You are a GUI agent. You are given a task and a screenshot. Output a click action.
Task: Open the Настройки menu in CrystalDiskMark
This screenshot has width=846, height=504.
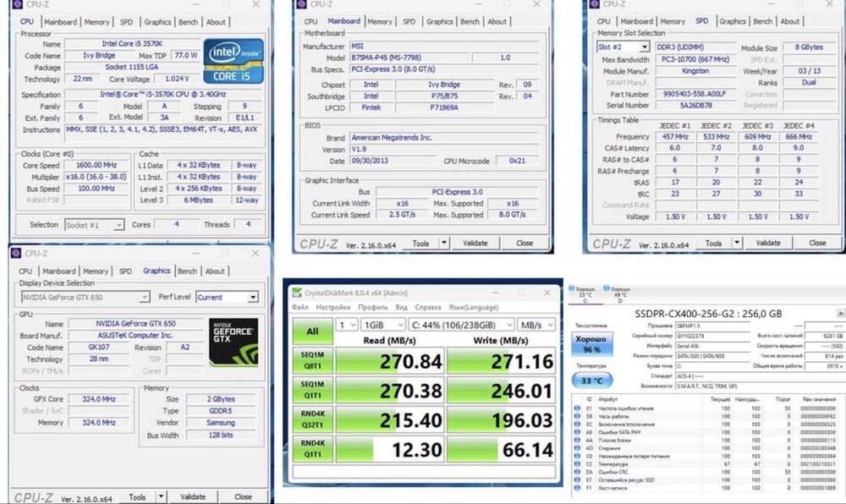tap(332, 307)
